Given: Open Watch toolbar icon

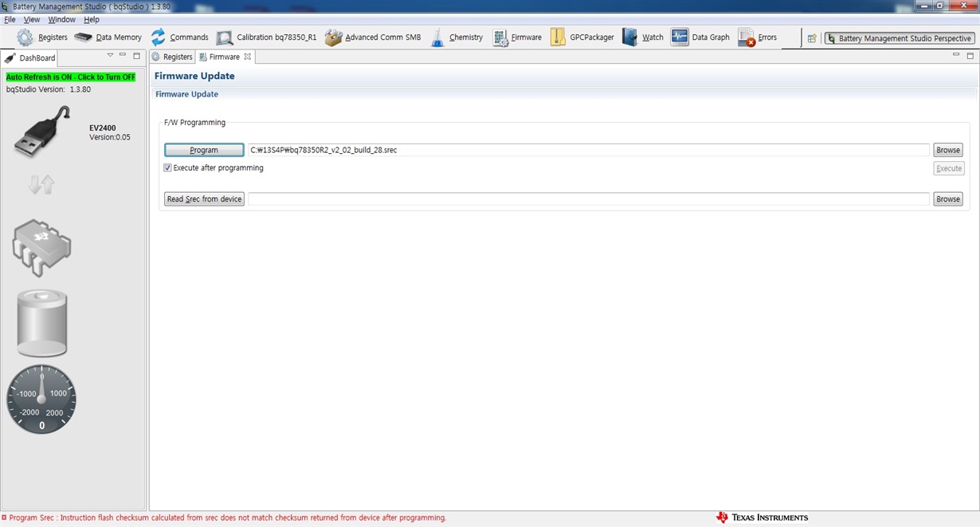Looking at the screenshot, I should pos(642,37).
